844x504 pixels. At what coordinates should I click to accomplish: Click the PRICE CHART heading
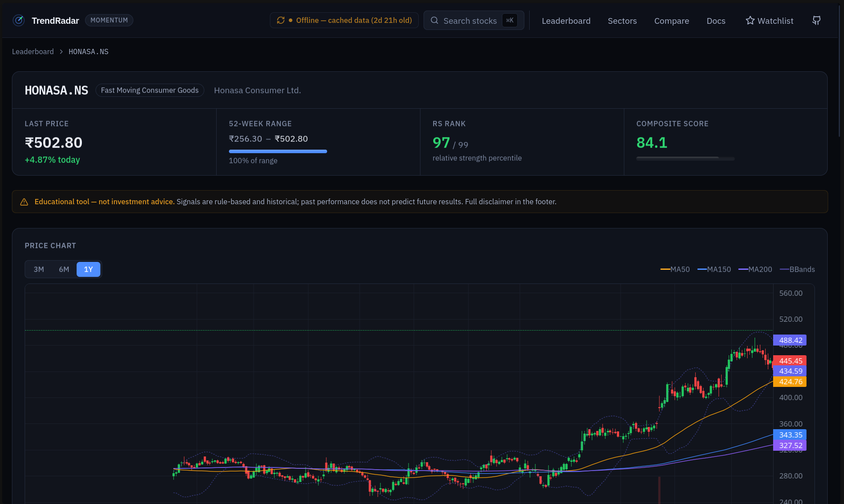pyautogui.click(x=50, y=246)
